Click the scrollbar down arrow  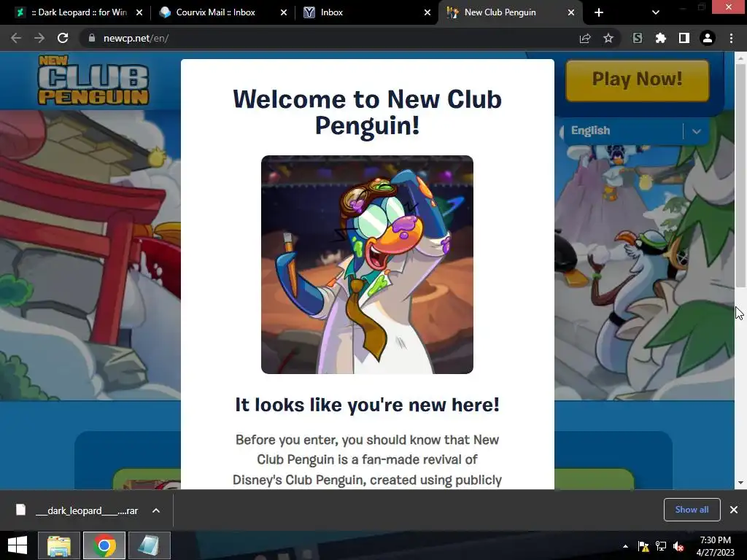(740, 483)
